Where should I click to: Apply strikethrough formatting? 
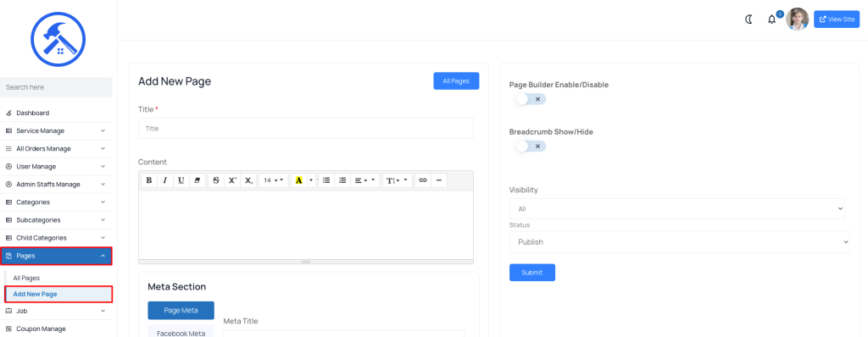(216, 180)
